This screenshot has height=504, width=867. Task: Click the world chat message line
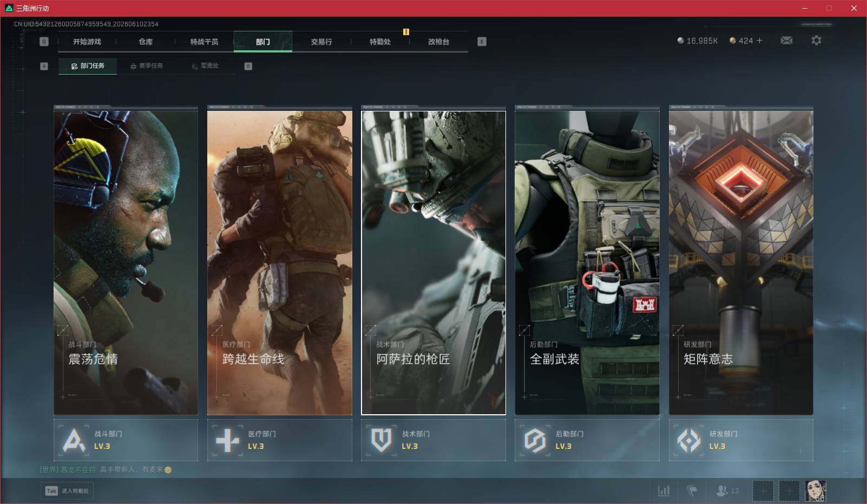[x=106, y=469]
